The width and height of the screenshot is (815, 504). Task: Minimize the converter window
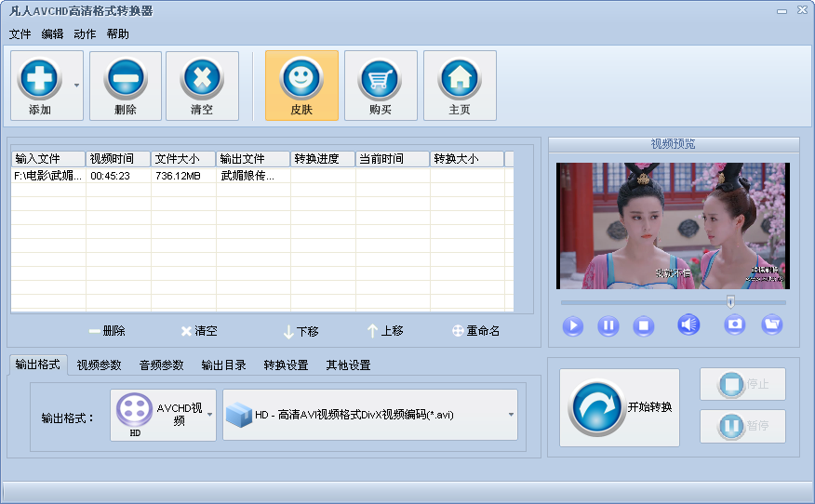pos(782,11)
